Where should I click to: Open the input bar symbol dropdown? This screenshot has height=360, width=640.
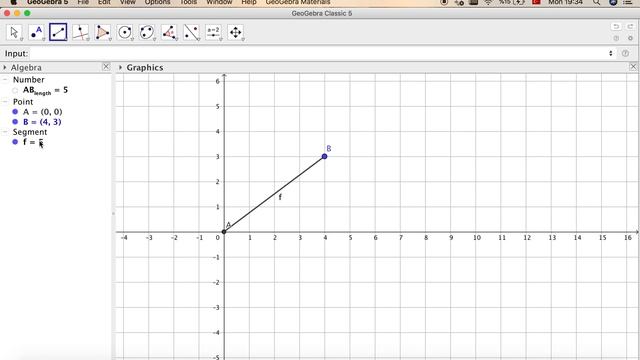pyautogui.click(x=611, y=53)
